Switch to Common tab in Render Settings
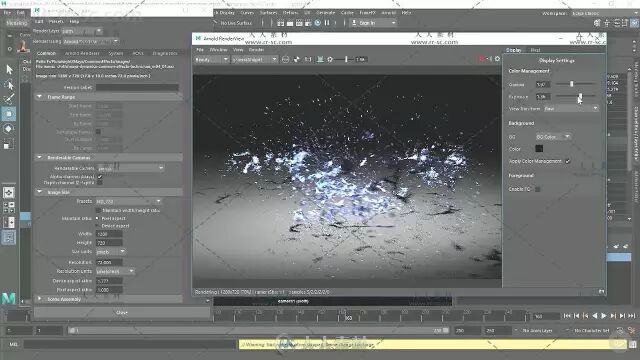This screenshot has width=640, height=360. (x=47, y=53)
